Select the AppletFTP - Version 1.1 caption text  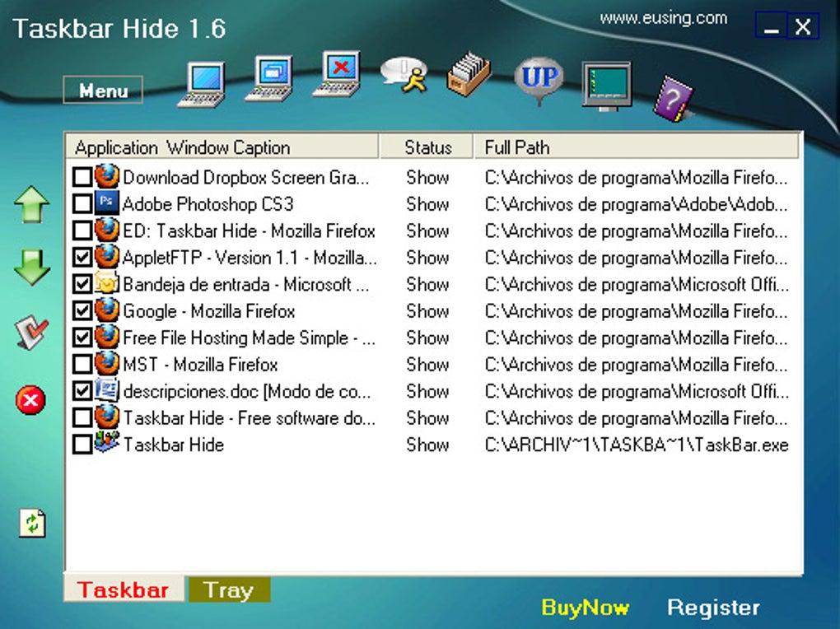250,257
